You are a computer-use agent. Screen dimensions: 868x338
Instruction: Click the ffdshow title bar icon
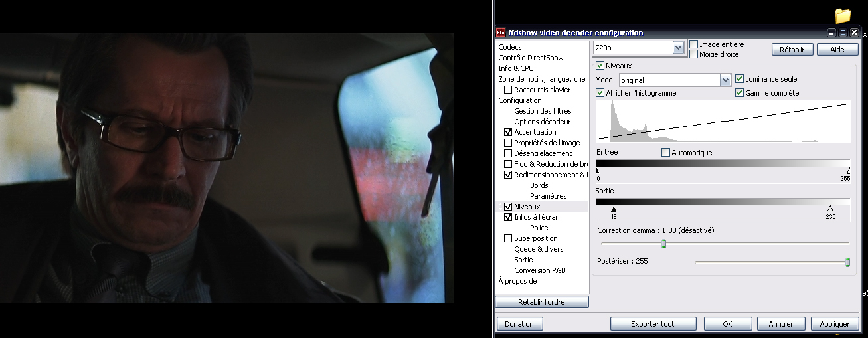point(501,32)
